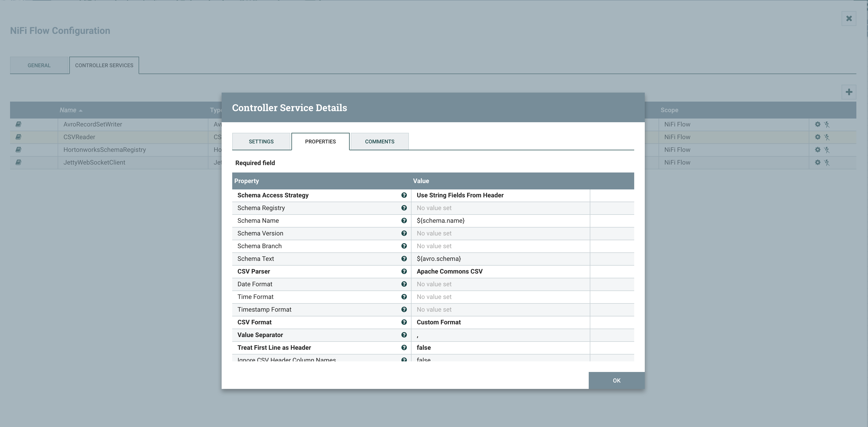Viewport: 868px width, 427px height.
Task: Close the NiFi Flow Configuration dialog
Action: coord(849,19)
